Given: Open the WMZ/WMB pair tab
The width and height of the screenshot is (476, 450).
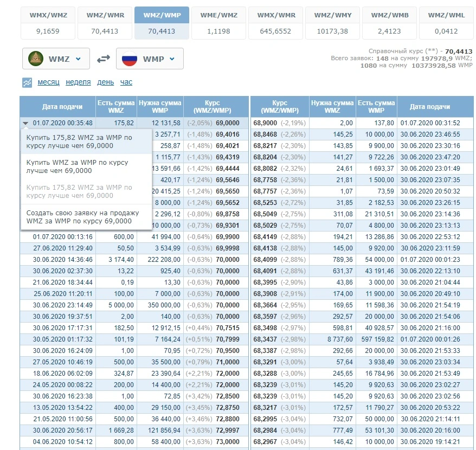Looking at the screenshot, I should [389, 23].
